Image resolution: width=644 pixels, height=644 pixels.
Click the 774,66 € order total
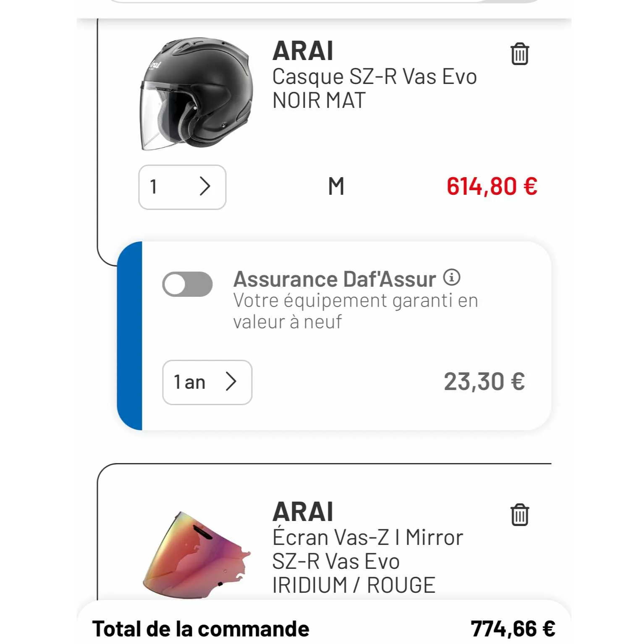pos(513,629)
